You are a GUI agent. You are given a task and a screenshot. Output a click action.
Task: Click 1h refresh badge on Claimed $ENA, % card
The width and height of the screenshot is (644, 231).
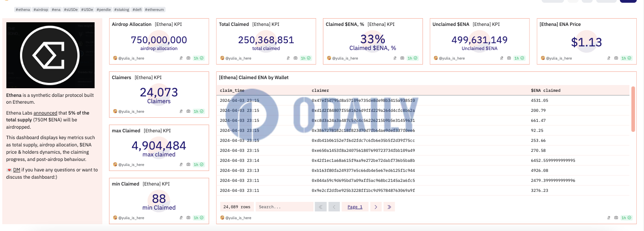click(x=412, y=58)
